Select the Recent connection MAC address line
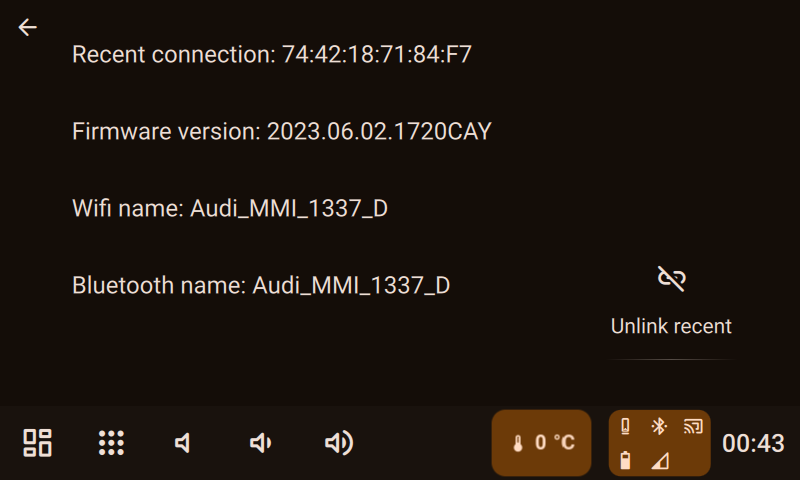The image size is (800, 480). (x=272, y=54)
